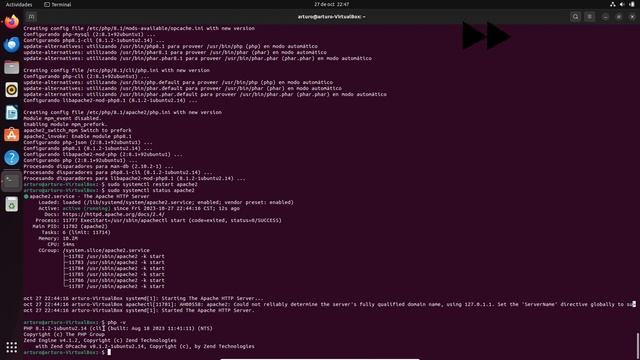Click 'Starting The Apache HTTP Server...' log line
This screenshot has height=360, width=640.
(143, 298)
